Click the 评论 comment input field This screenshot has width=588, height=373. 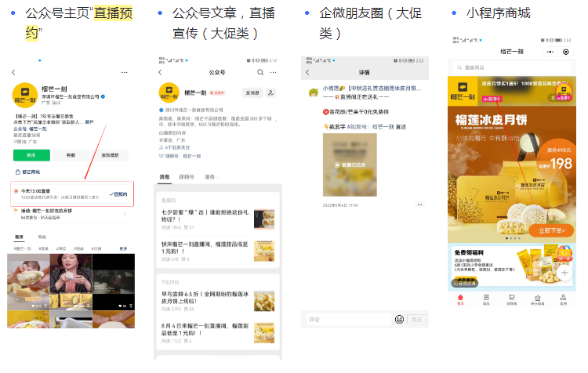click(x=347, y=320)
